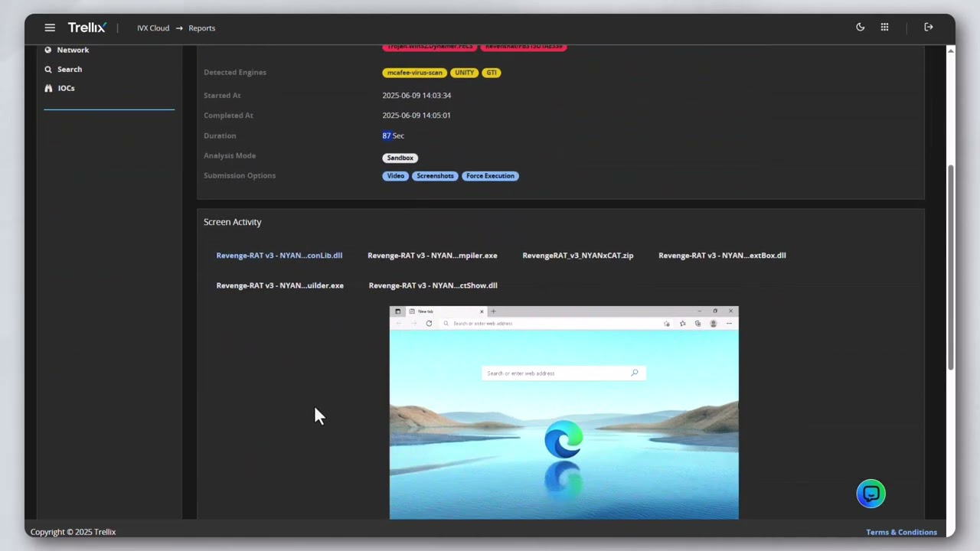Select RevengeRAT_v3_NYANxCAT.zip tab
Screen dimensions: 980x551
578,256
